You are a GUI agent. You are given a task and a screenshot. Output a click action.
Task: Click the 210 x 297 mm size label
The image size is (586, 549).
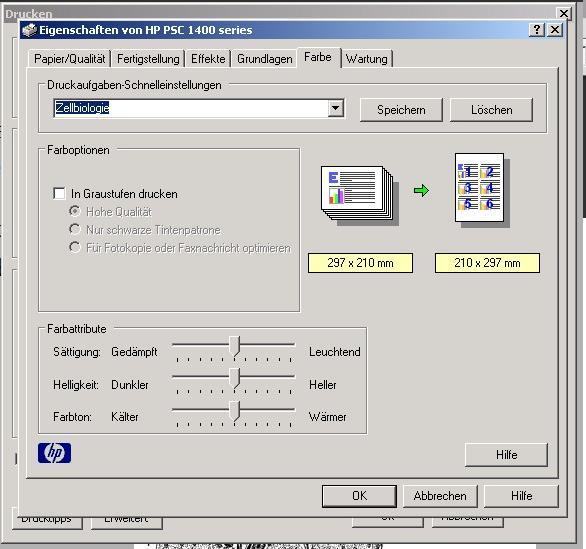point(487,263)
